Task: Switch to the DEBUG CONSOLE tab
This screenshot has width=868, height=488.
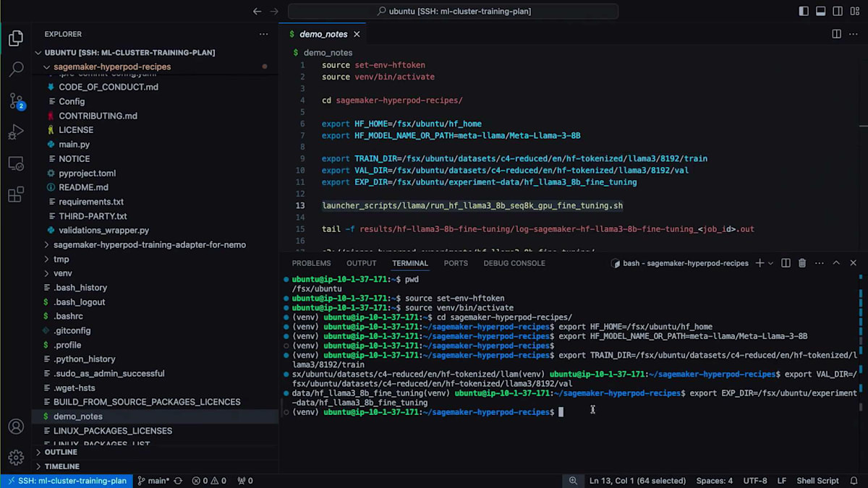Action: click(x=514, y=263)
